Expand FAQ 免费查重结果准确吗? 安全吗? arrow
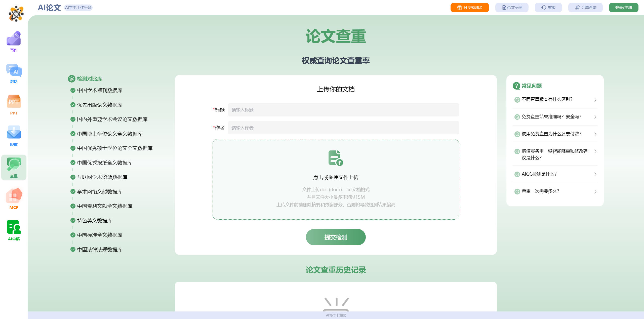 coord(595,117)
